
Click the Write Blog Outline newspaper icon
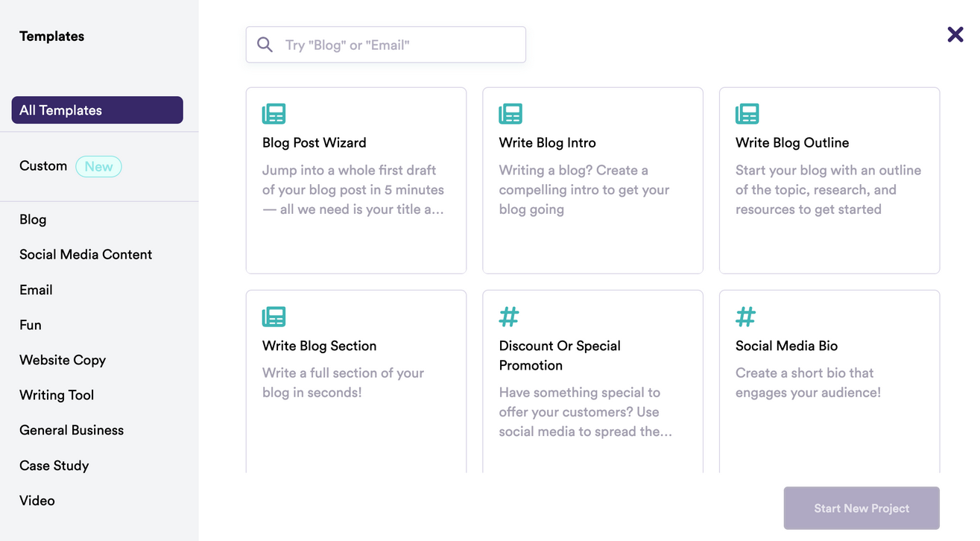(747, 114)
